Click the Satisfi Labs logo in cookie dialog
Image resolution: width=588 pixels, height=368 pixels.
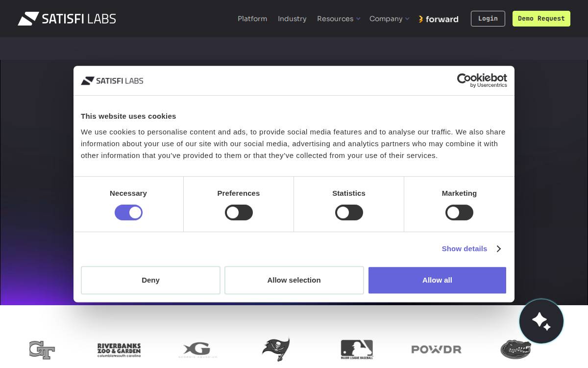[x=112, y=80]
